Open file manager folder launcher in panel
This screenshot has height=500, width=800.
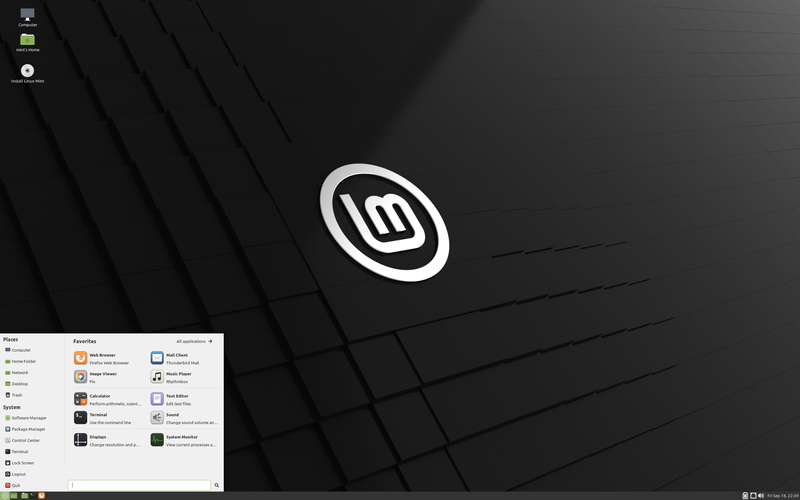[24, 495]
